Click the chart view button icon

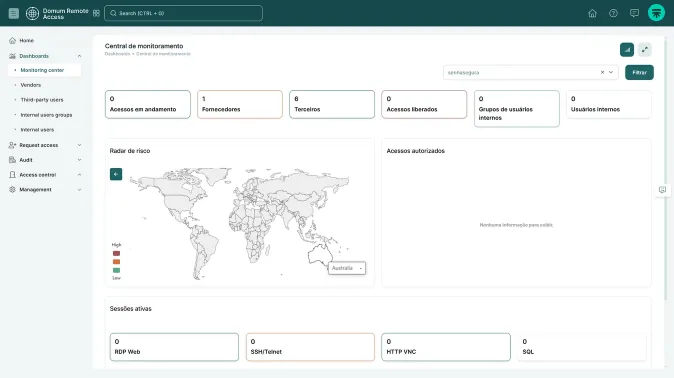[x=627, y=49]
